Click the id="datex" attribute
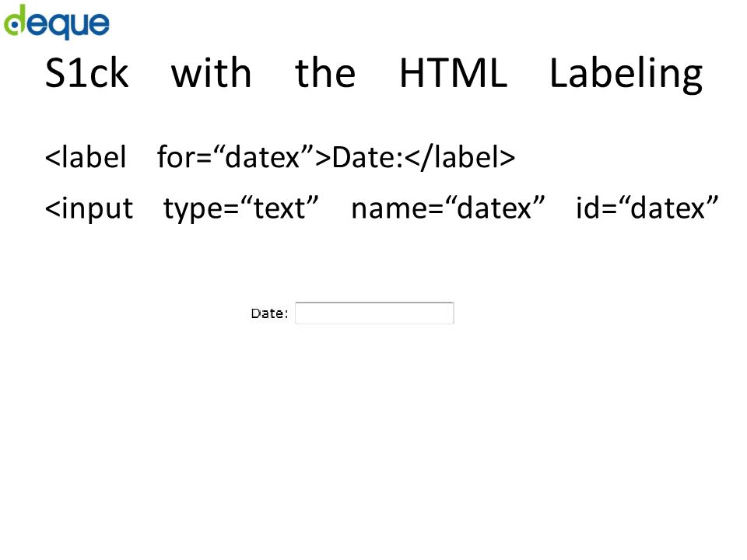Screen dimensions: 747x560 click(x=647, y=208)
